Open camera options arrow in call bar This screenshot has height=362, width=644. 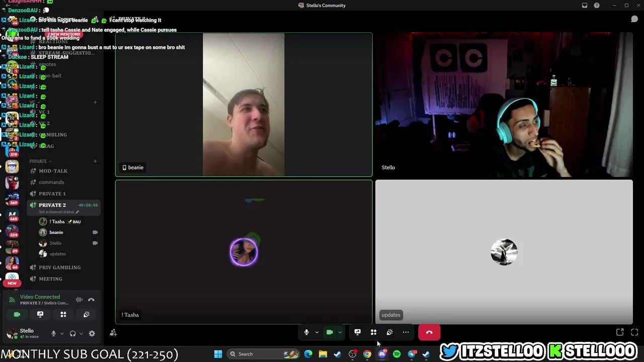point(340,332)
